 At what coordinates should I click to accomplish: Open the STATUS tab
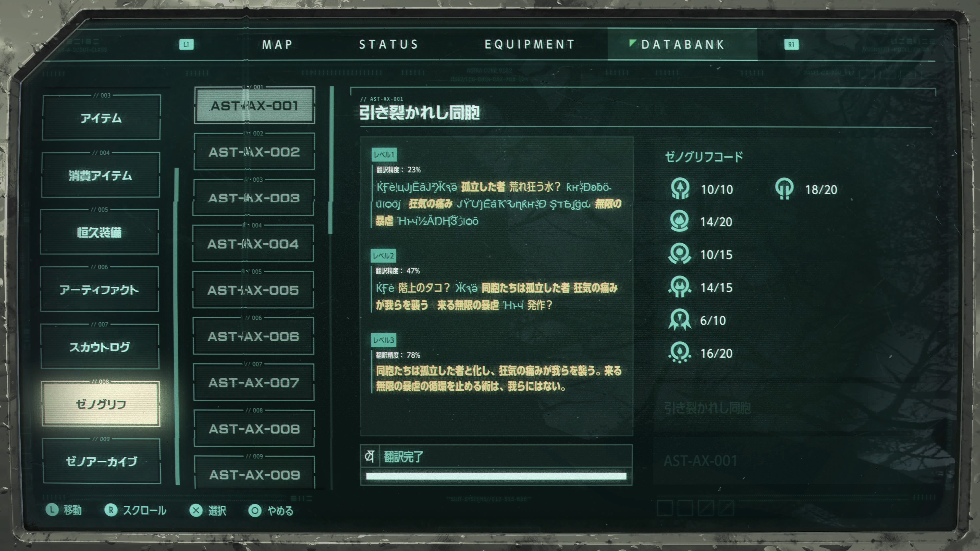pyautogui.click(x=389, y=44)
